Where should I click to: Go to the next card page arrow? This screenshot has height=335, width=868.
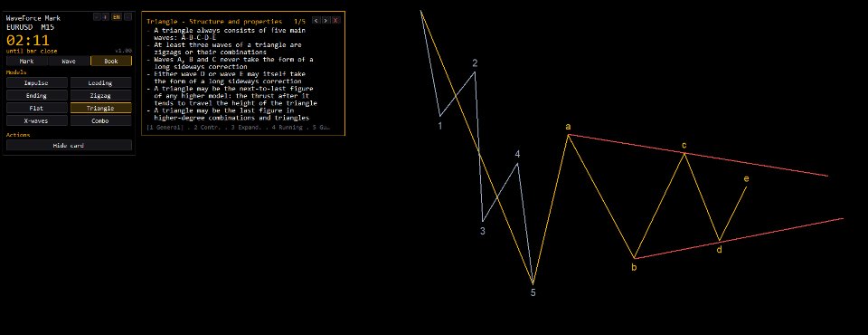[x=326, y=21]
